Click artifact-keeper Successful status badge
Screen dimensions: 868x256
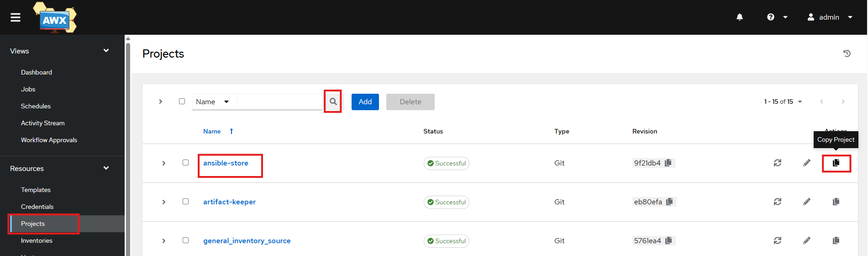[x=447, y=202]
